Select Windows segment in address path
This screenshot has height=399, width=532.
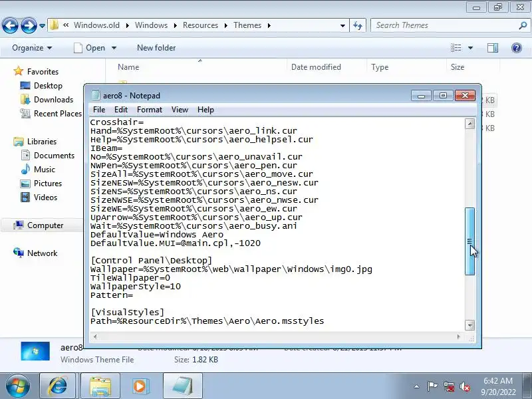[x=152, y=25]
